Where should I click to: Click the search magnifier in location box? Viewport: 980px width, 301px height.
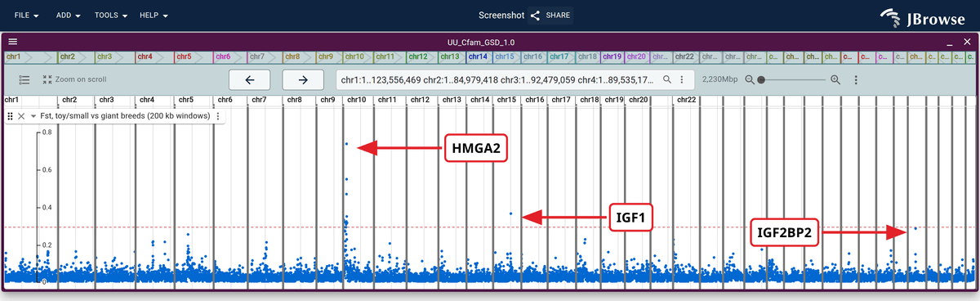667,79
